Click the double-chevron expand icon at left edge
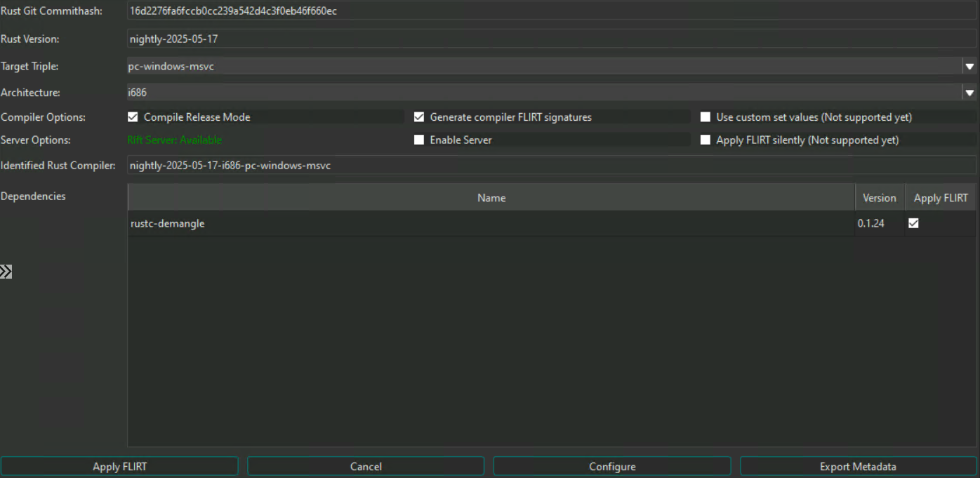 6,272
